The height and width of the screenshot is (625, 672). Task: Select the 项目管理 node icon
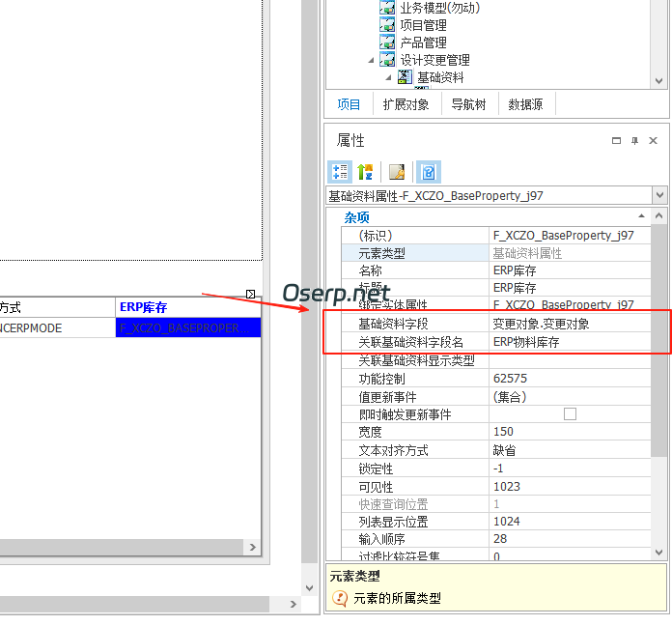[x=387, y=24]
